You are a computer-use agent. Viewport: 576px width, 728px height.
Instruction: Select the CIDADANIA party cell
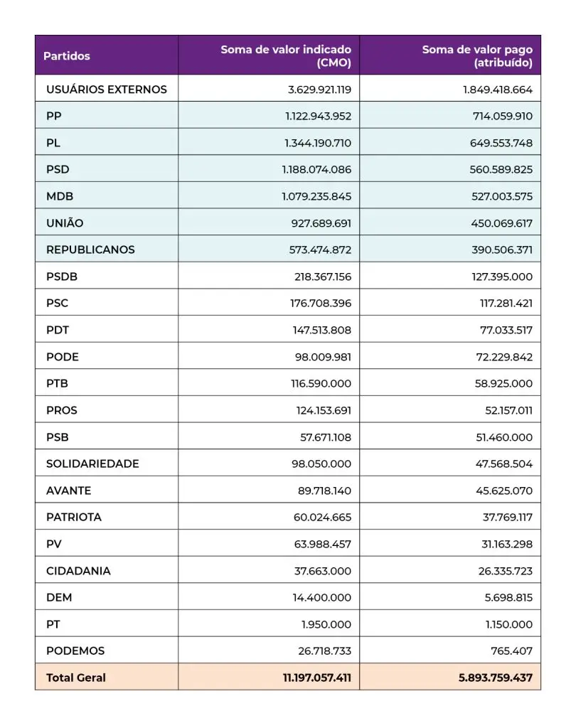78,571
